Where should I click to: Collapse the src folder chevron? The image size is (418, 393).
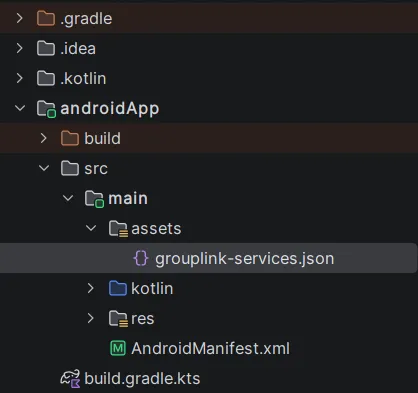click(44, 168)
